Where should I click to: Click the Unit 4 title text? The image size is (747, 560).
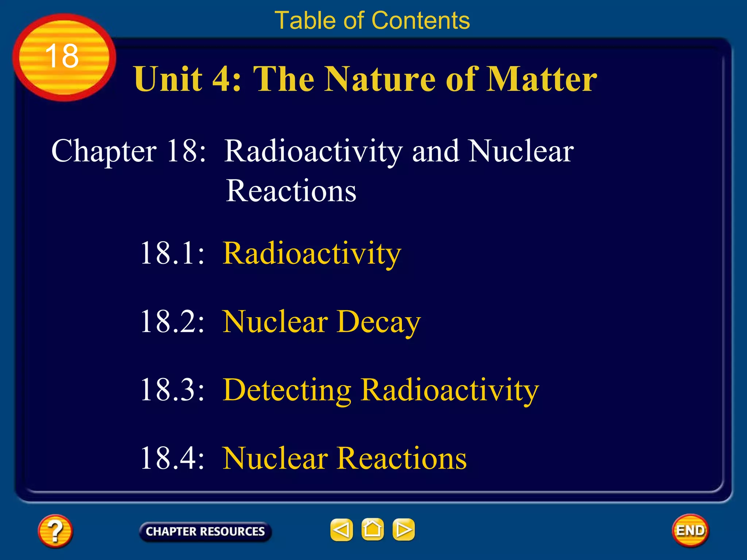[x=365, y=79]
